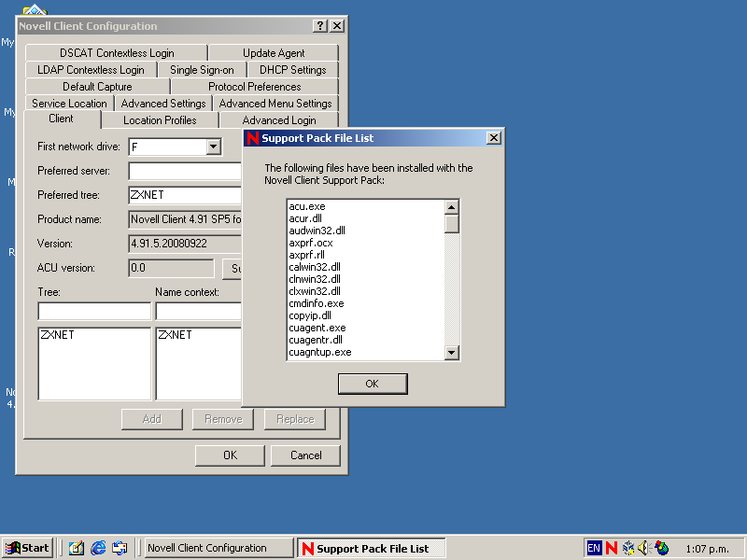
Task: Activate Support Pack File List taskbar button
Action: pyautogui.click(x=372, y=548)
